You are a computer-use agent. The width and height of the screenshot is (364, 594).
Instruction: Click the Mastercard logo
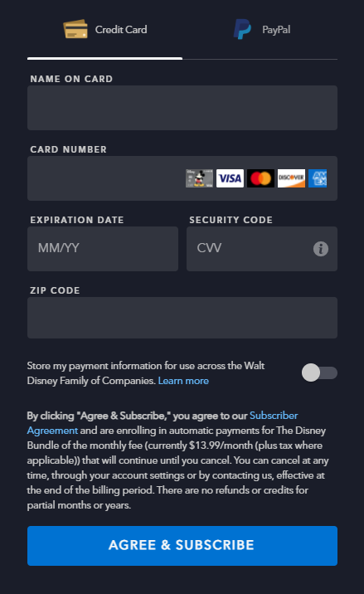[260, 178]
